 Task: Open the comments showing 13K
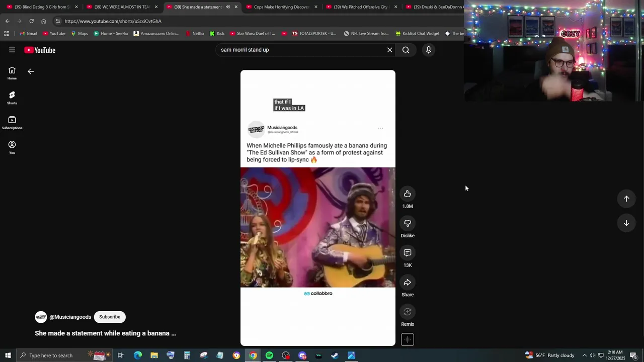pyautogui.click(x=408, y=253)
